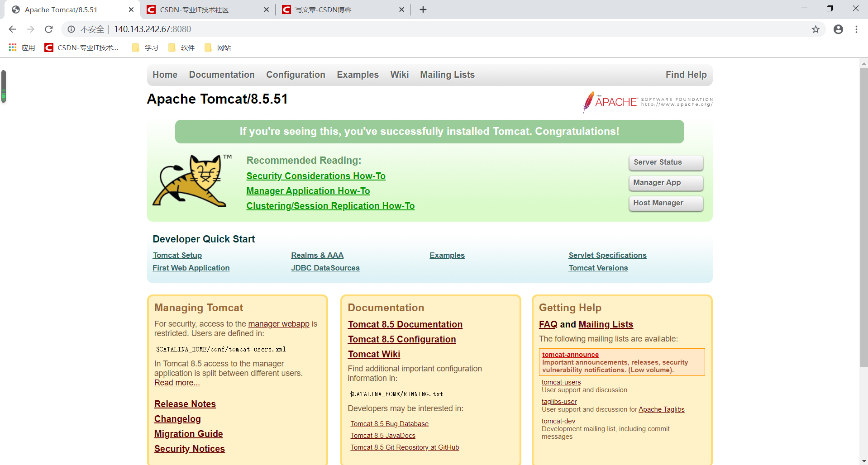
Task: Open the 网站 bookmark folder
Action: pyautogui.click(x=218, y=47)
